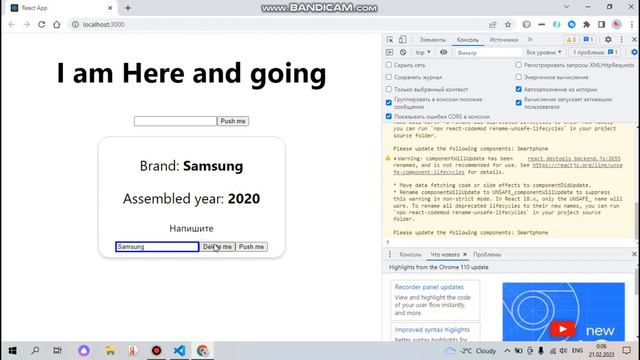Select 'Что нового' drawer tab
640x360 pixels.
tap(445, 254)
